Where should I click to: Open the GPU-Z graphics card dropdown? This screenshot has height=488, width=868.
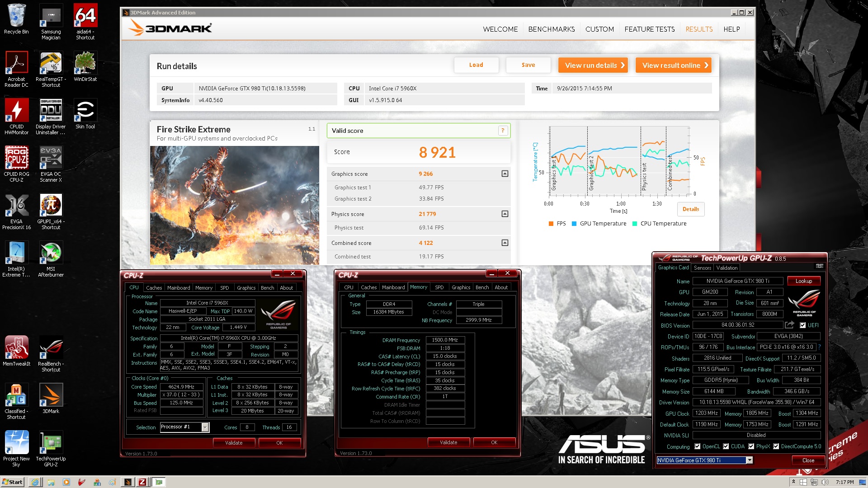click(x=750, y=460)
